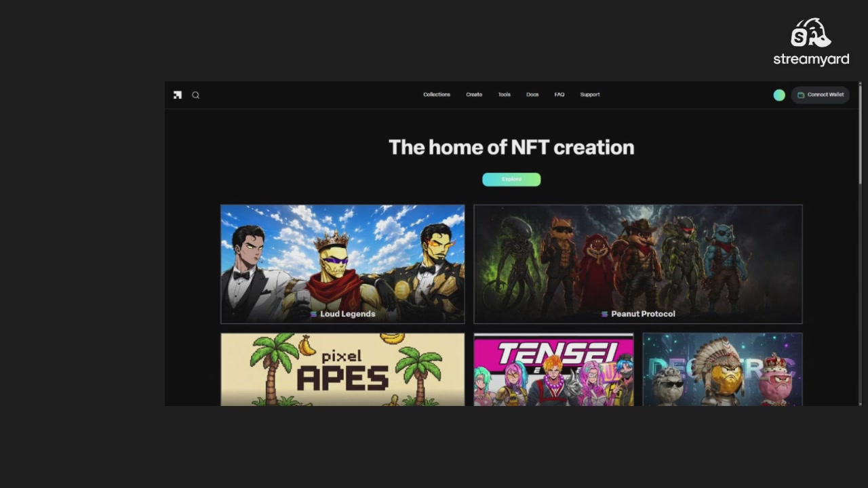This screenshot has height=488, width=868.
Task: Open the Docs navigation link
Action: 532,95
